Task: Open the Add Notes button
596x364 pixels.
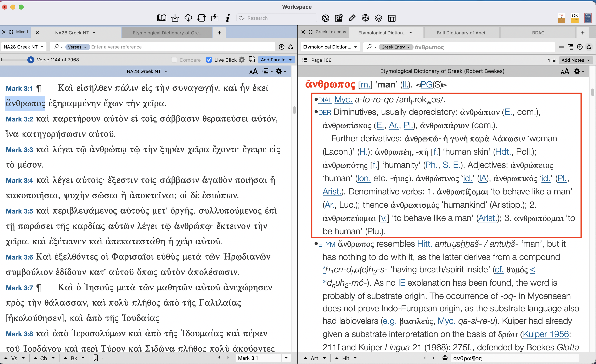Action: [575, 60]
